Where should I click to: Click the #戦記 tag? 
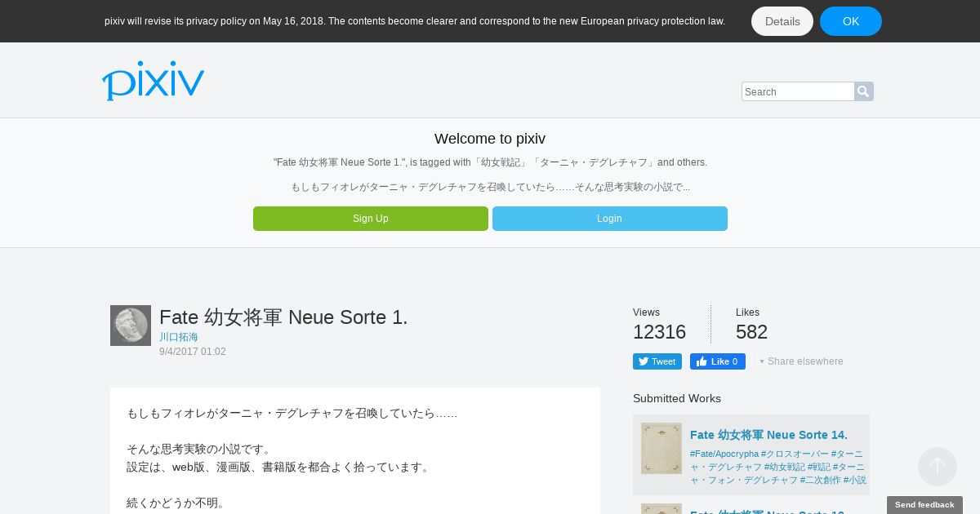tap(818, 467)
